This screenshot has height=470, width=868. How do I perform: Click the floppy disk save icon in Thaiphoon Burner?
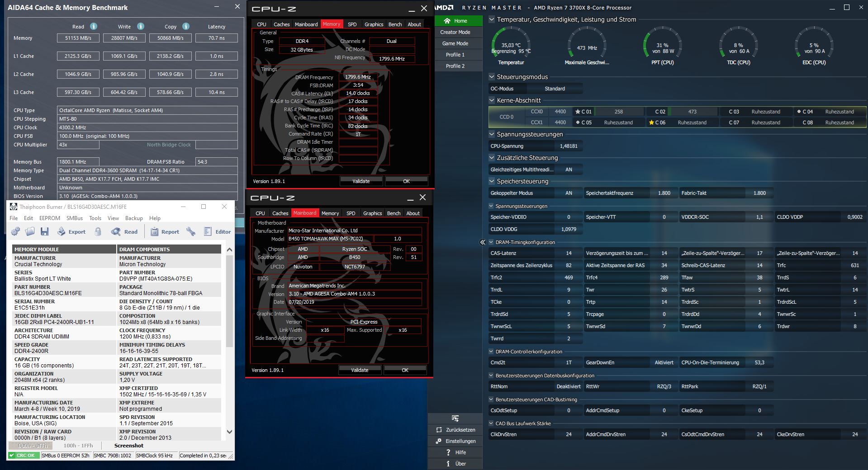[44, 232]
